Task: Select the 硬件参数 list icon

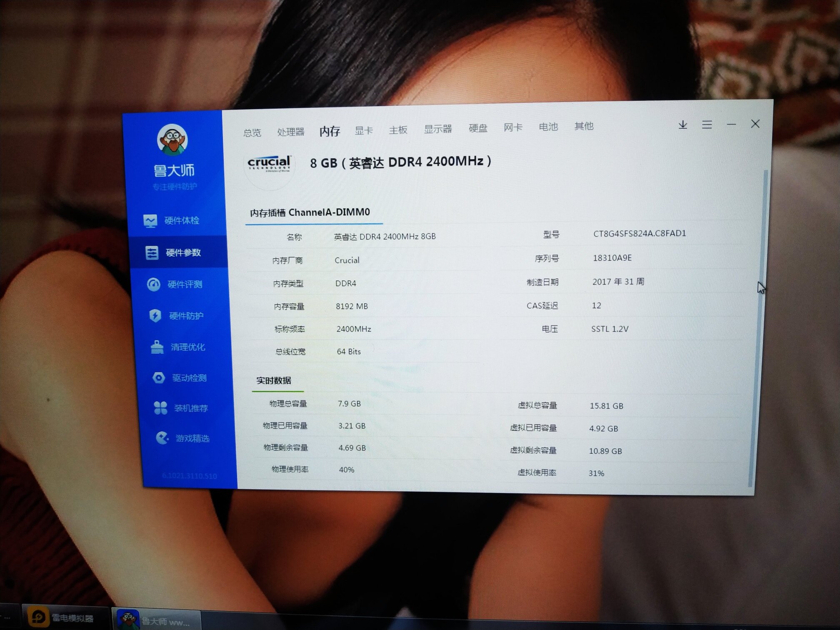Action: pos(152,252)
